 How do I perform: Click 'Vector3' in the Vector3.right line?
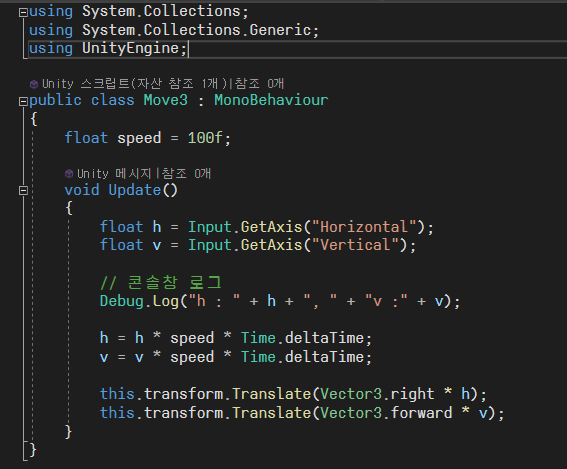click(351, 394)
